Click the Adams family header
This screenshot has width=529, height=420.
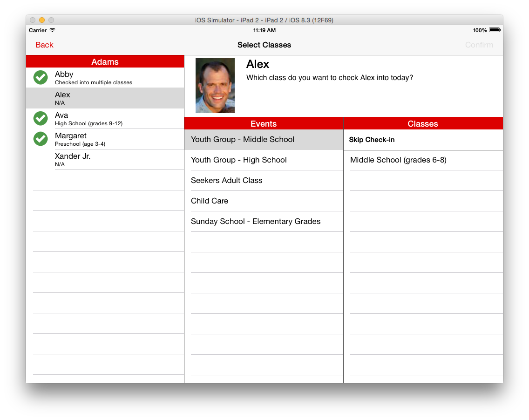105,62
